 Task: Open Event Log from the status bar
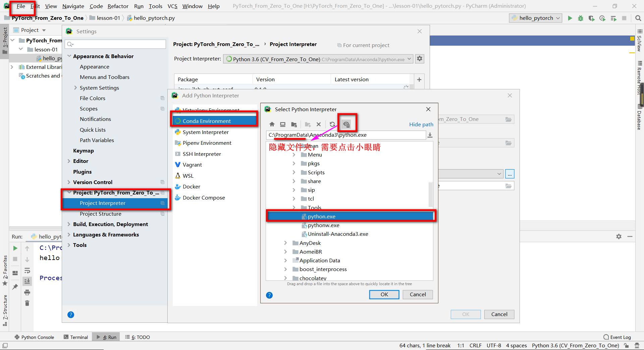tap(617, 337)
